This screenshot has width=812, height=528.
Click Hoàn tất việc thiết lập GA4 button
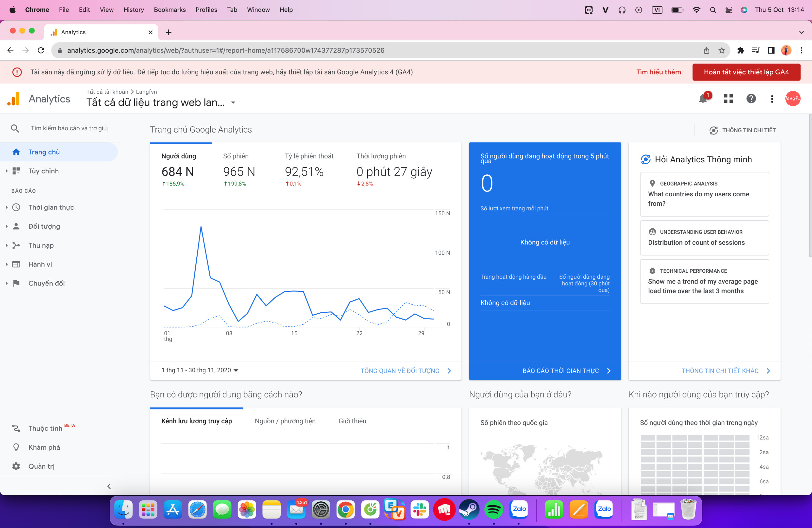click(746, 72)
